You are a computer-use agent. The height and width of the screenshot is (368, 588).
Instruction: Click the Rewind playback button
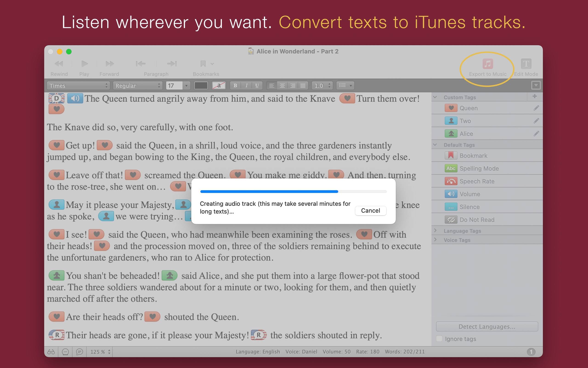(59, 64)
